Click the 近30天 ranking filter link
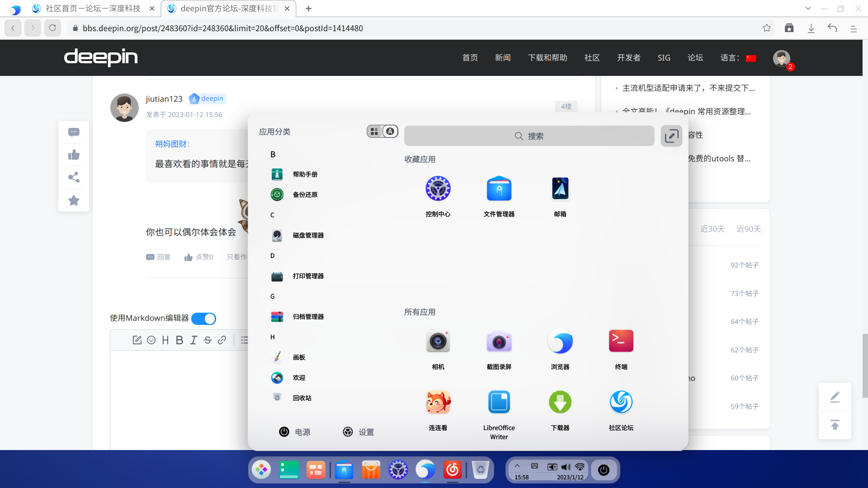868x488 pixels. coord(712,229)
